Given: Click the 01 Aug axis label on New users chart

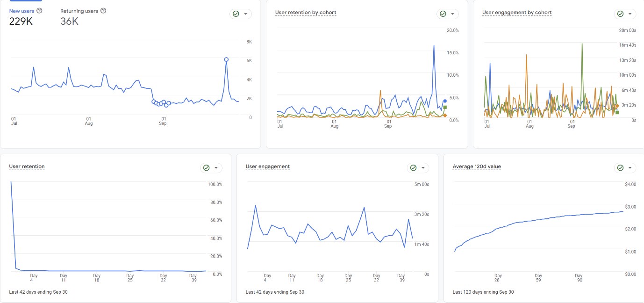Looking at the screenshot, I should click(x=89, y=121).
